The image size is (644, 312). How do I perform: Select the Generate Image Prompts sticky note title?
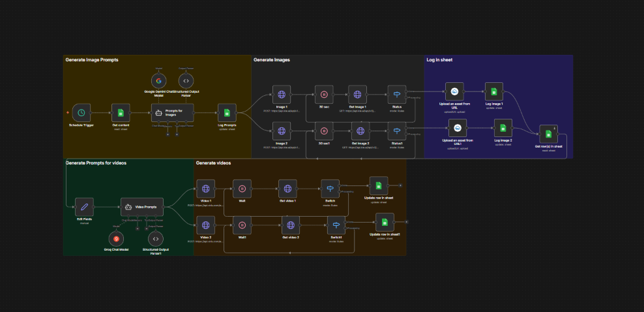pos(92,60)
